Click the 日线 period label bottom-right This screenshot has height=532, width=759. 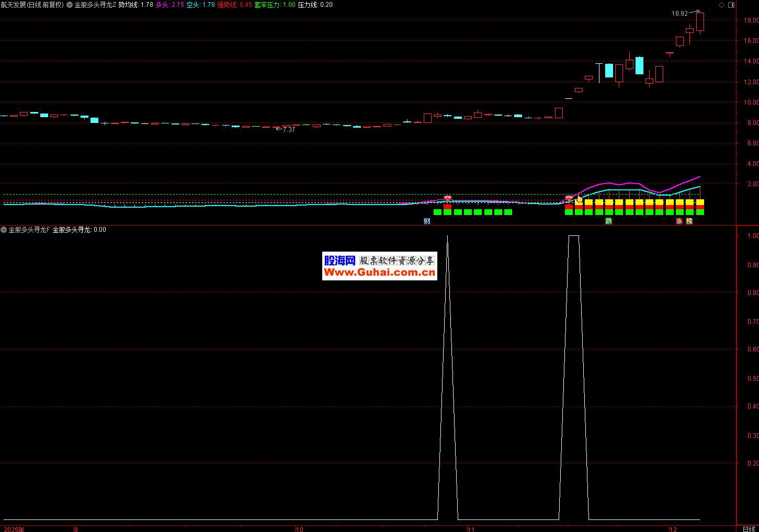(749, 529)
